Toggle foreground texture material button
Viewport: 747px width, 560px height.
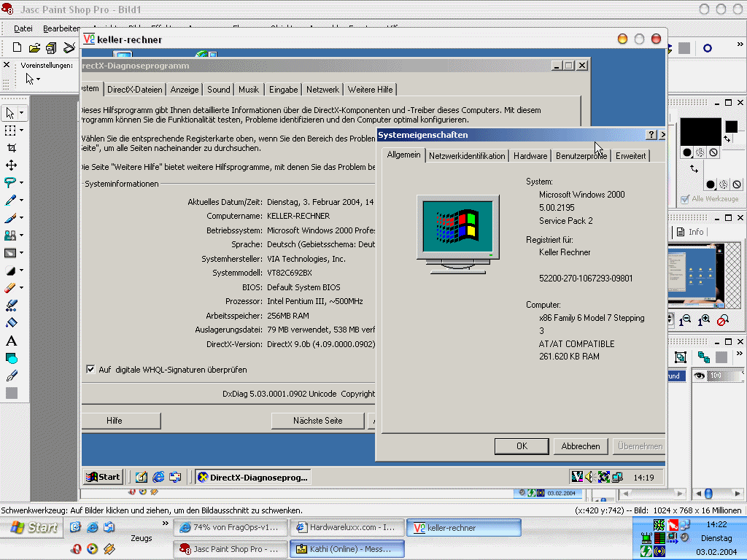(700, 152)
